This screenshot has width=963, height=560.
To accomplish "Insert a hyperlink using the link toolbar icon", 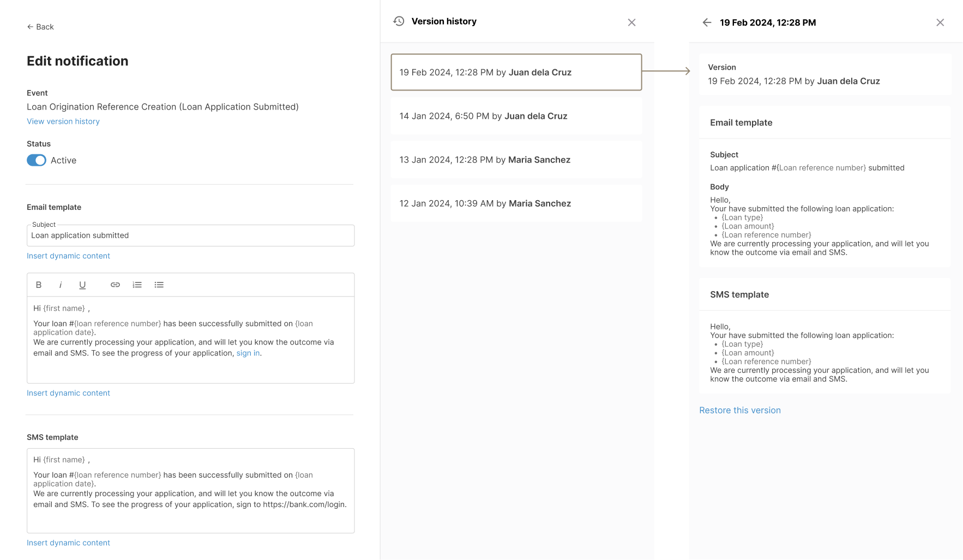I will coord(115,284).
